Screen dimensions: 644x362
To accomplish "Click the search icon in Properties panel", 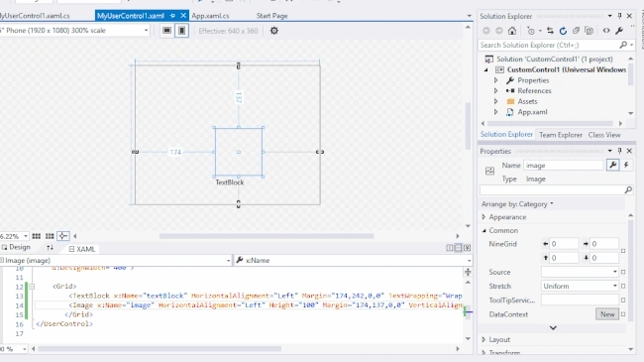I will pos(628,189).
